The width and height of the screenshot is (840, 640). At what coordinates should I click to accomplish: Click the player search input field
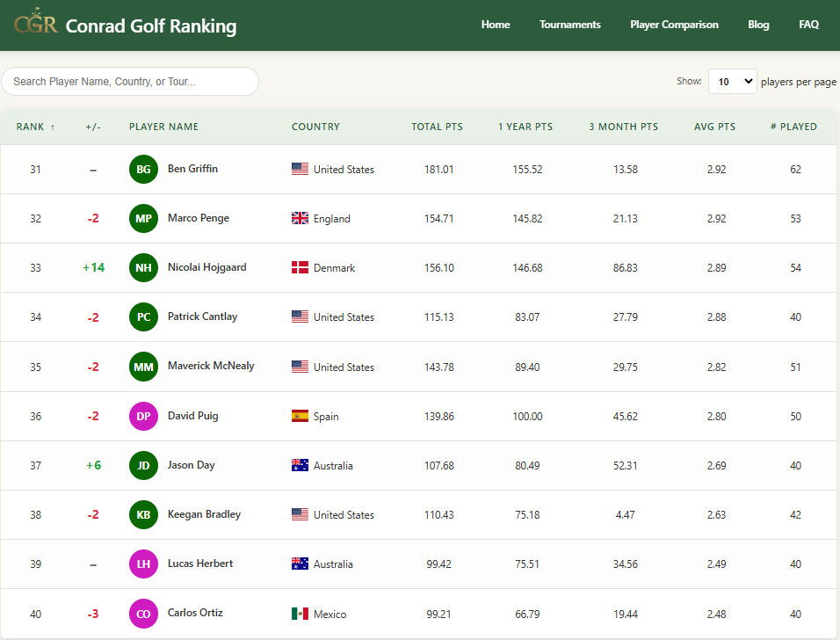pyautogui.click(x=130, y=81)
